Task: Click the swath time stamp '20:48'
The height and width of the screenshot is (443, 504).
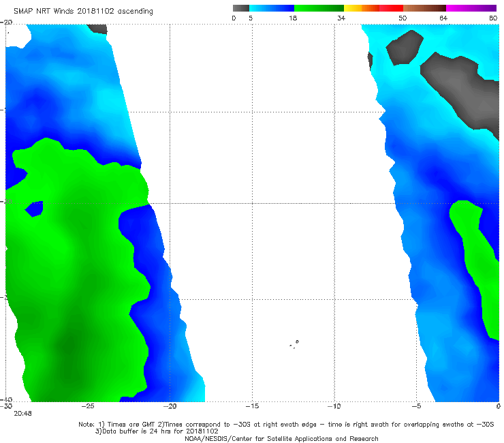Action: [23, 414]
